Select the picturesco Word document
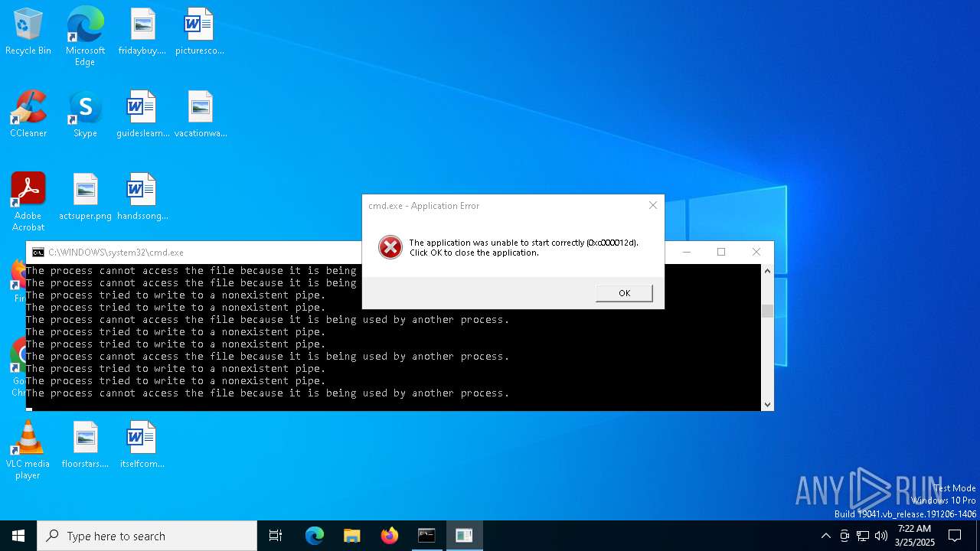The image size is (980, 551). coord(199,32)
